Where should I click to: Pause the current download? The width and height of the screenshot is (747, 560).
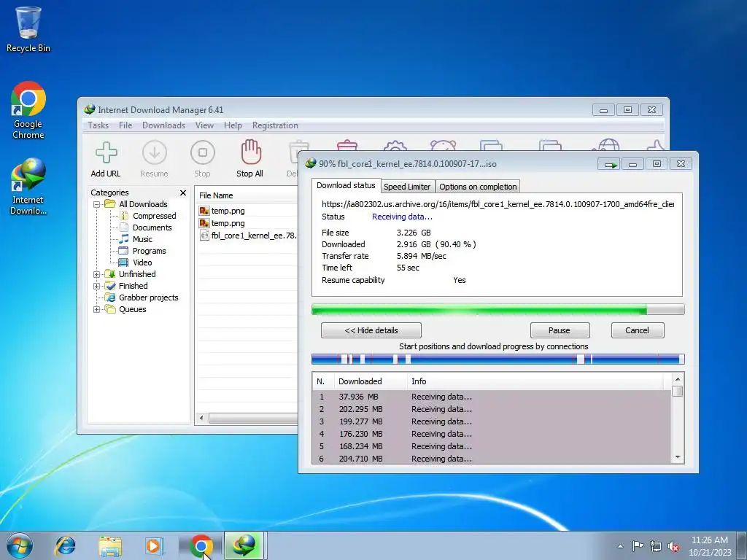[560, 330]
